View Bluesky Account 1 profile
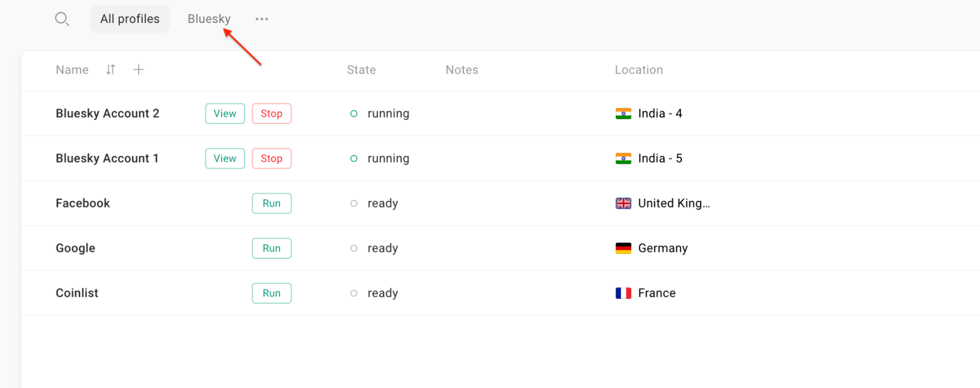The width and height of the screenshot is (980, 388). coord(225,159)
